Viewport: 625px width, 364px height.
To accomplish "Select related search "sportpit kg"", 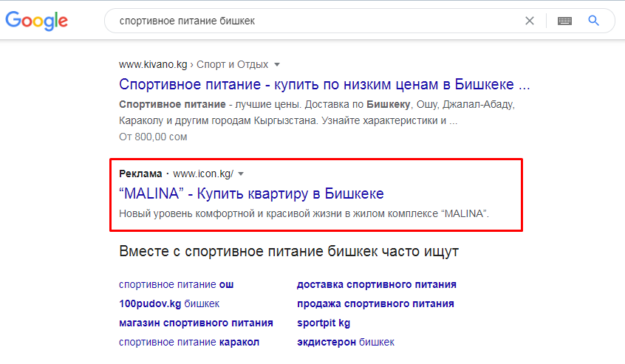I will coord(324,323).
